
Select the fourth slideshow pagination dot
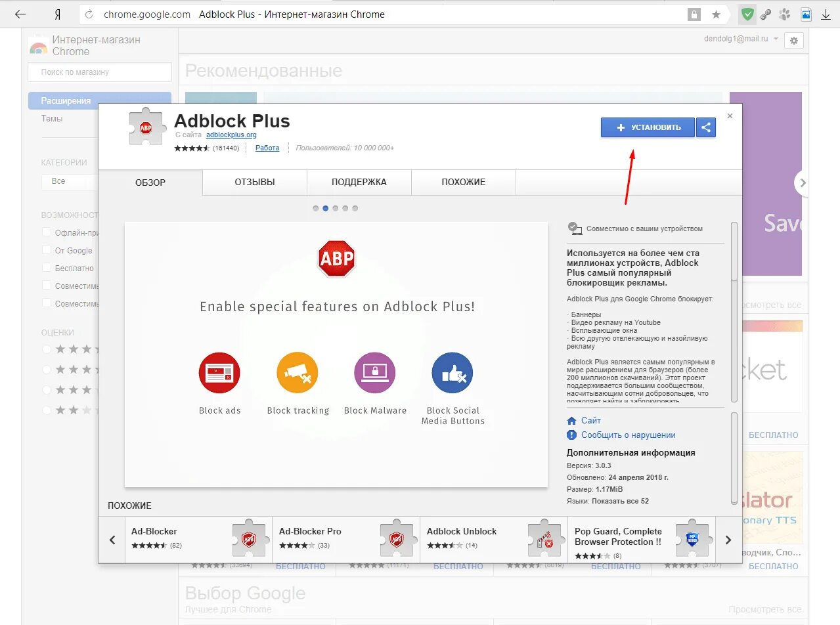pyautogui.click(x=345, y=208)
